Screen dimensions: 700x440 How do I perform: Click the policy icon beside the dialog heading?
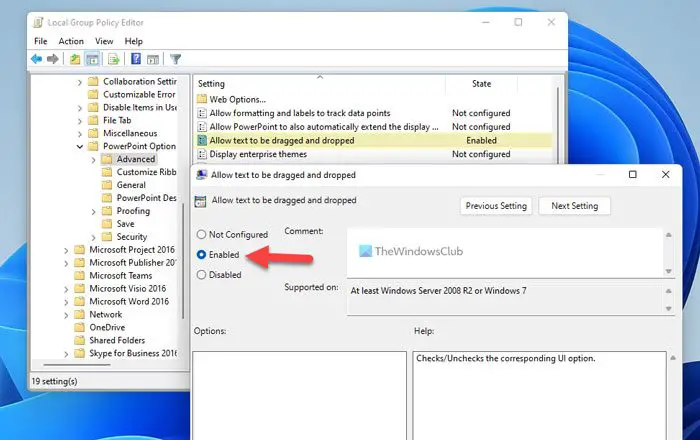200,201
